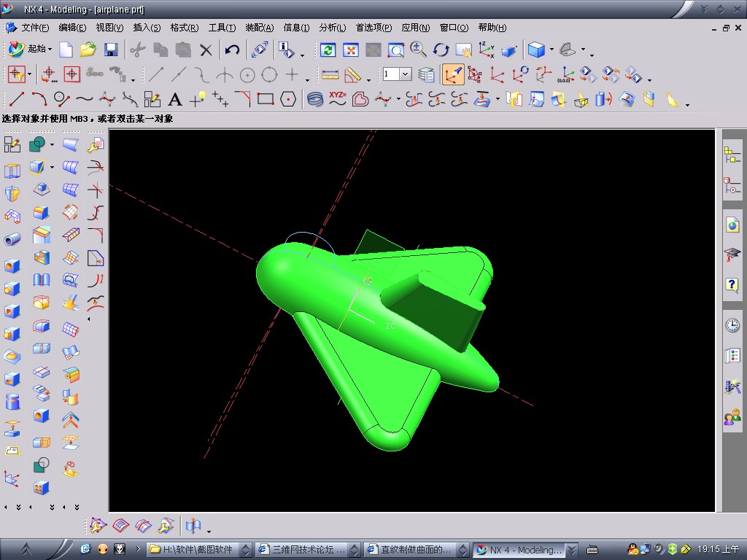Switch to 三维网技术论坛 taskbar window
The height and width of the screenshot is (560, 747).
click(308, 550)
